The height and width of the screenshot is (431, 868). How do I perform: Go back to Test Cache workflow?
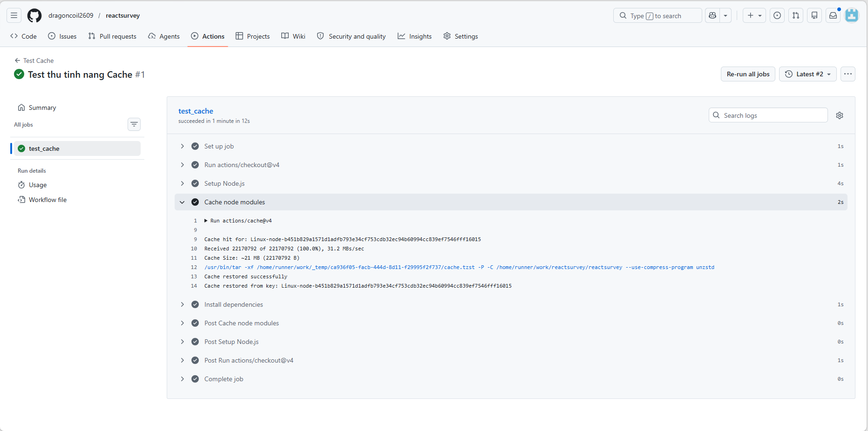(x=34, y=61)
